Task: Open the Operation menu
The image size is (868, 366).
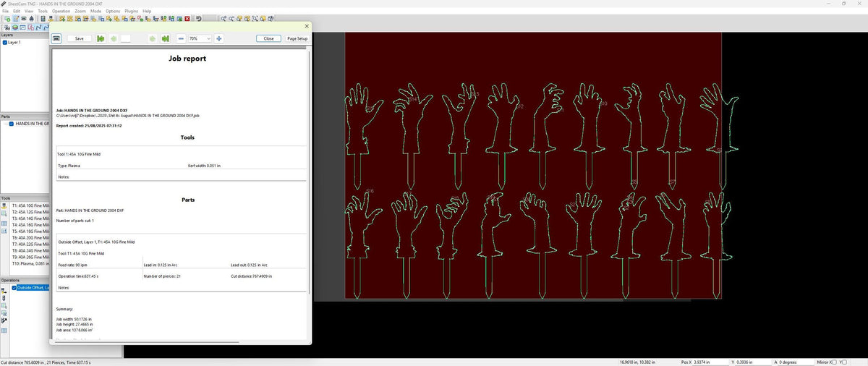Action: point(61,12)
